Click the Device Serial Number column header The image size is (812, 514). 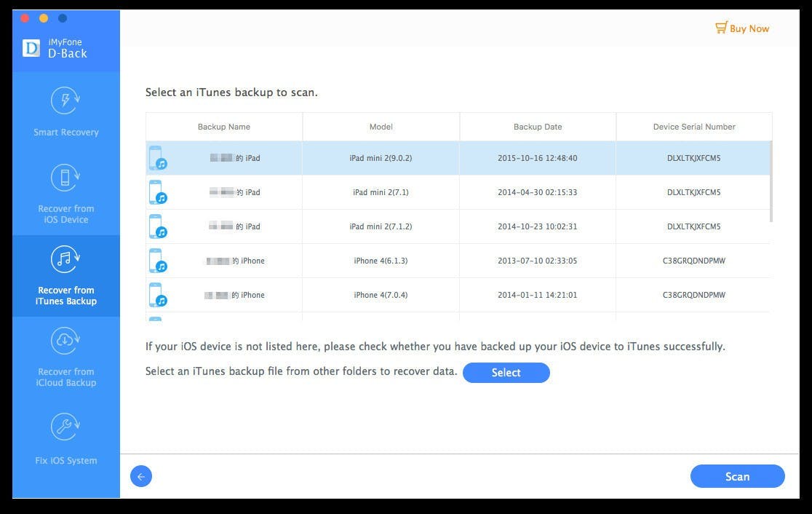[x=693, y=127]
